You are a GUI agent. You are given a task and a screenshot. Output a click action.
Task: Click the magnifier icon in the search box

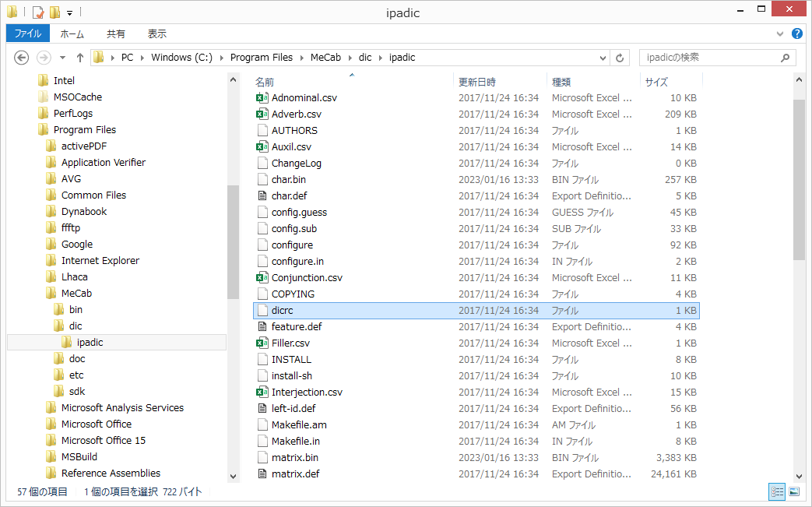coord(786,58)
